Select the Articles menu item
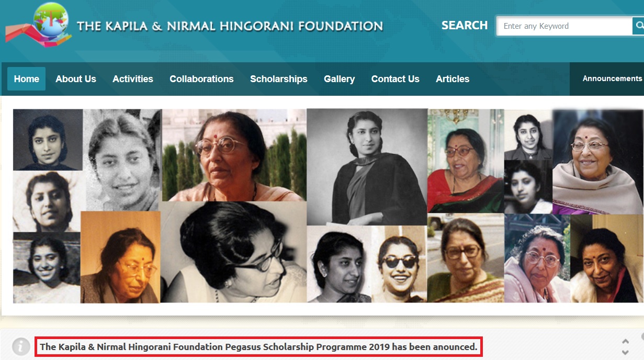This screenshot has height=360, width=644. pyautogui.click(x=453, y=79)
